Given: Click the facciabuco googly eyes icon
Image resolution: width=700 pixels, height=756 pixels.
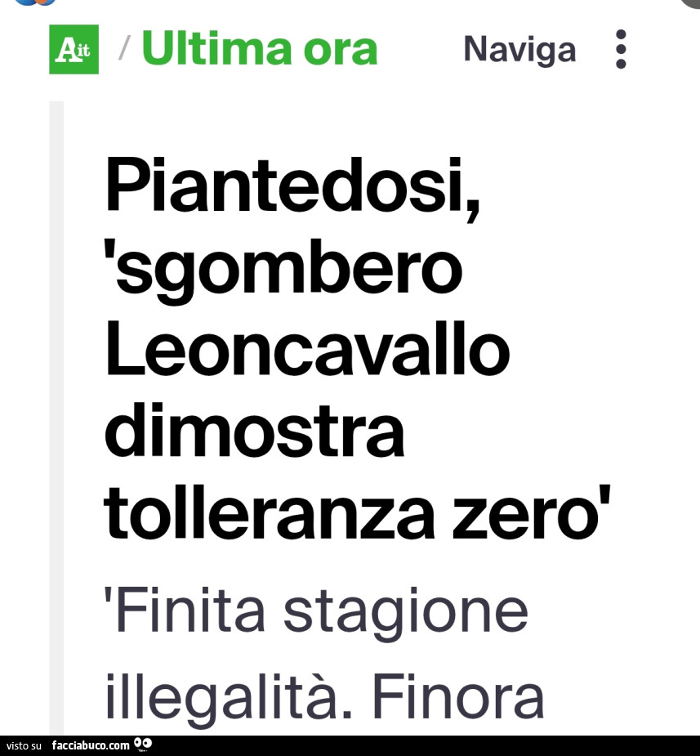Looking at the screenshot, I should coord(143,745).
